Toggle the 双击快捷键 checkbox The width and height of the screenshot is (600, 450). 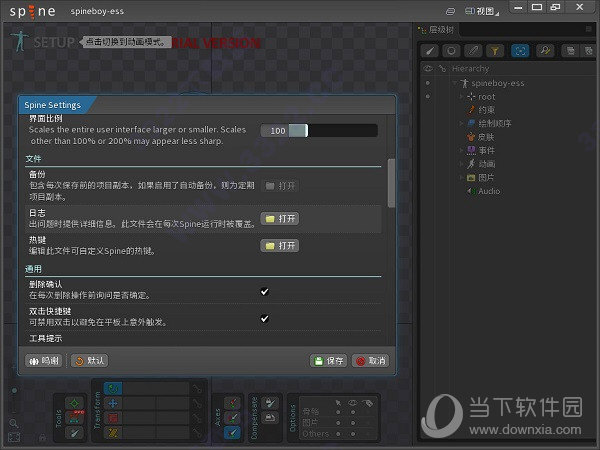[264, 318]
